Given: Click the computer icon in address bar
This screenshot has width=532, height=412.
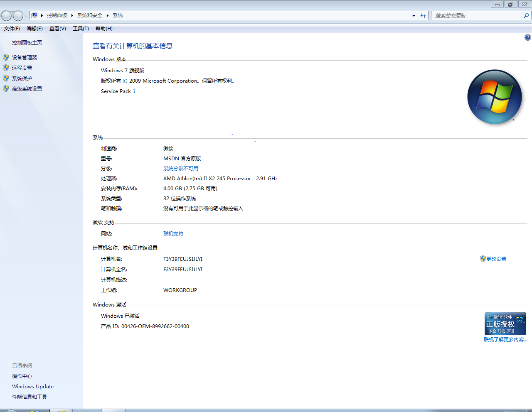Looking at the screenshot, I should coord(34,15).
